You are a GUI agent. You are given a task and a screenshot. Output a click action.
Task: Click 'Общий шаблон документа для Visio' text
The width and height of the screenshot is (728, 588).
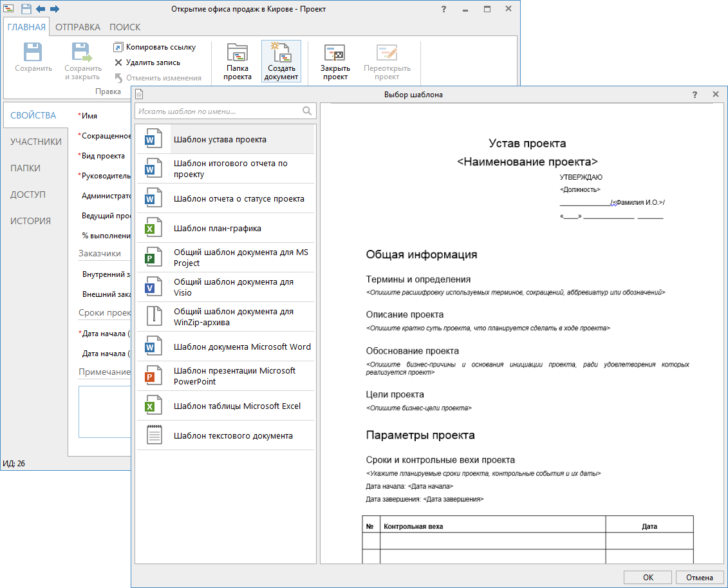[x=234, y=287]
